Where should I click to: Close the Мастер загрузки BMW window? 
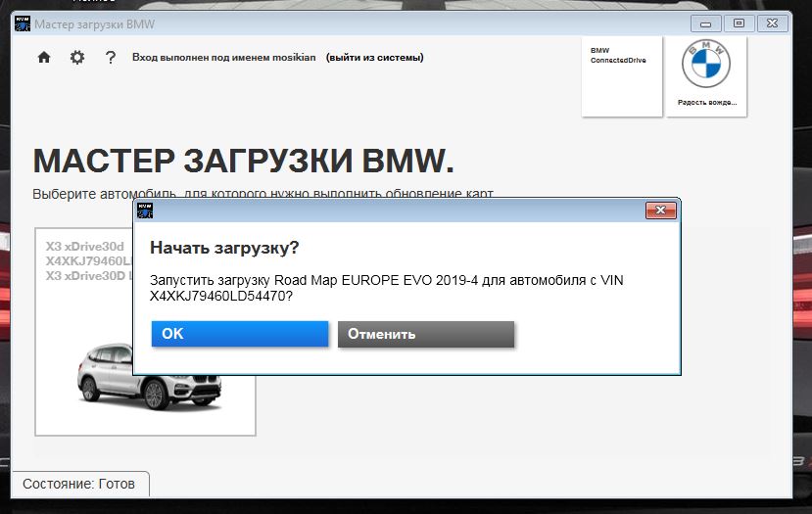(x=772, y=23)
